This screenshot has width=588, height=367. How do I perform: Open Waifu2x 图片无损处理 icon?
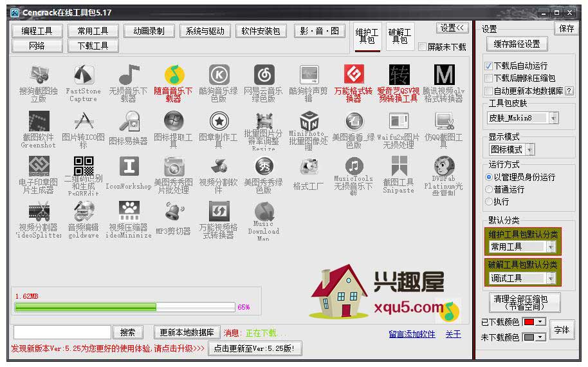click(x=399, y=121)
